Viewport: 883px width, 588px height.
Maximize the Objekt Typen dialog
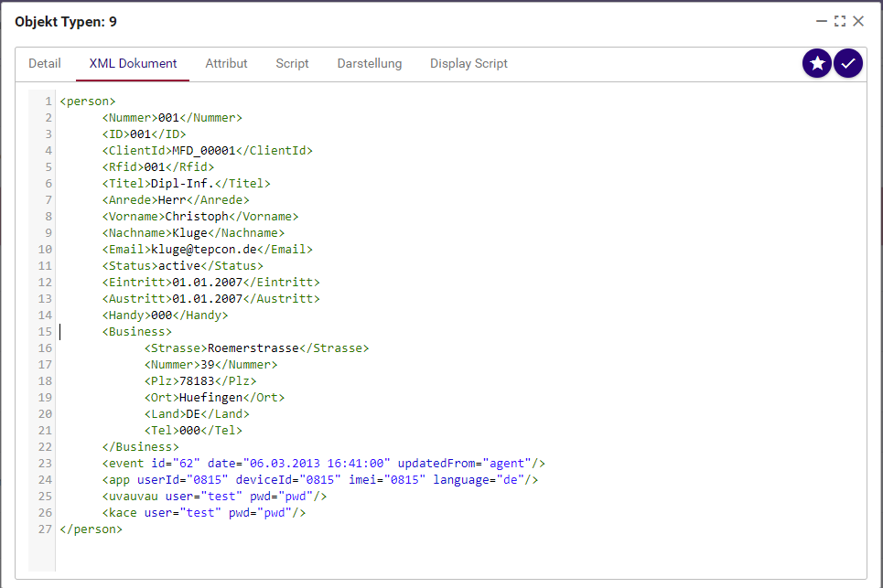coord(840,21)
